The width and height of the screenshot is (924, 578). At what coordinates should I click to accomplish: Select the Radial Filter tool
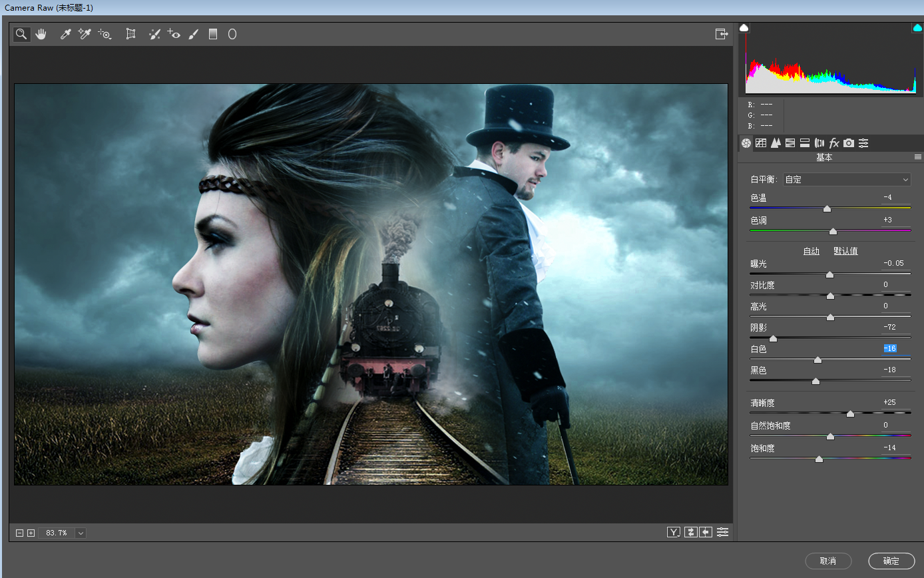(x=232, y=34)
